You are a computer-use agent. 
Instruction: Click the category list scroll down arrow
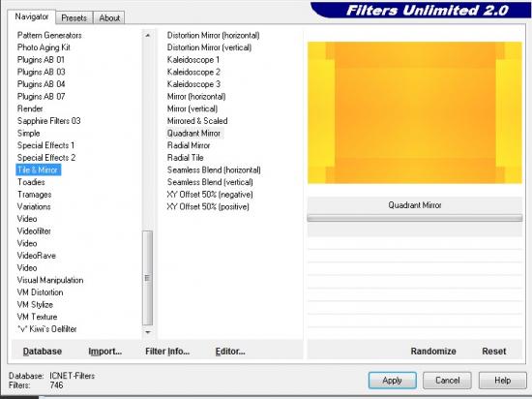pos(148,332)
